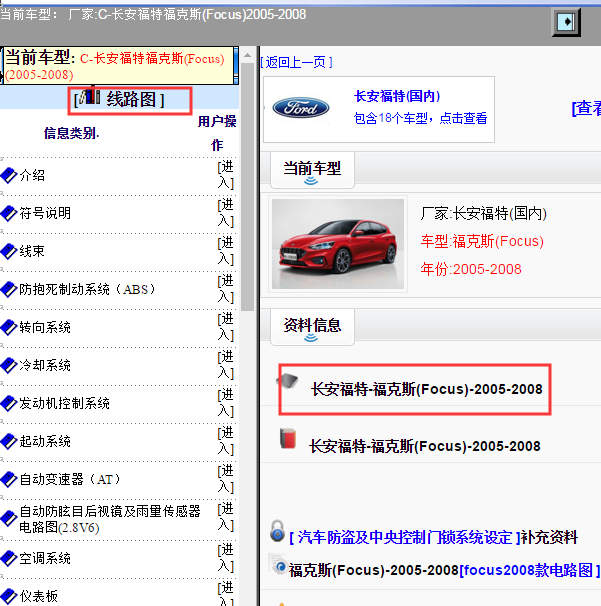
Task: Click the book icon beside 线束
Action: coord(9,252)
